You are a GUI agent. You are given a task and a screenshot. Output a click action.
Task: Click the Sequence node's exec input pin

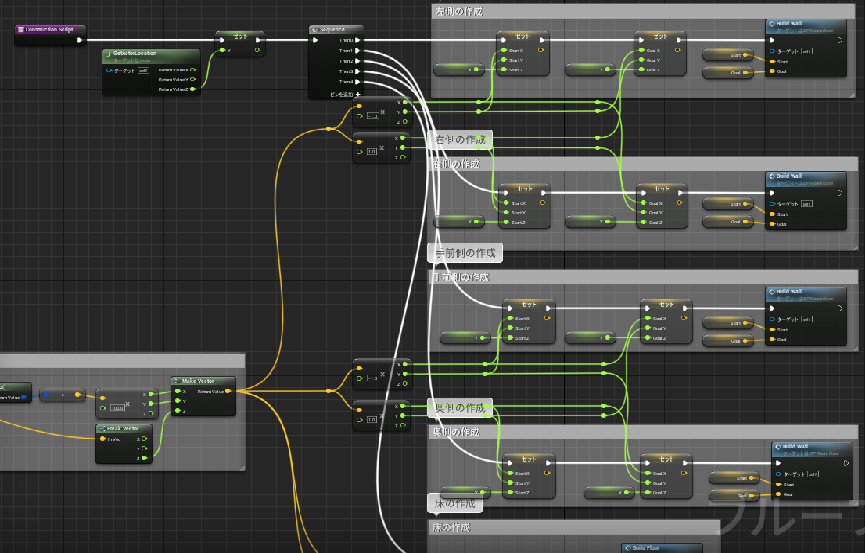point(316,40)
